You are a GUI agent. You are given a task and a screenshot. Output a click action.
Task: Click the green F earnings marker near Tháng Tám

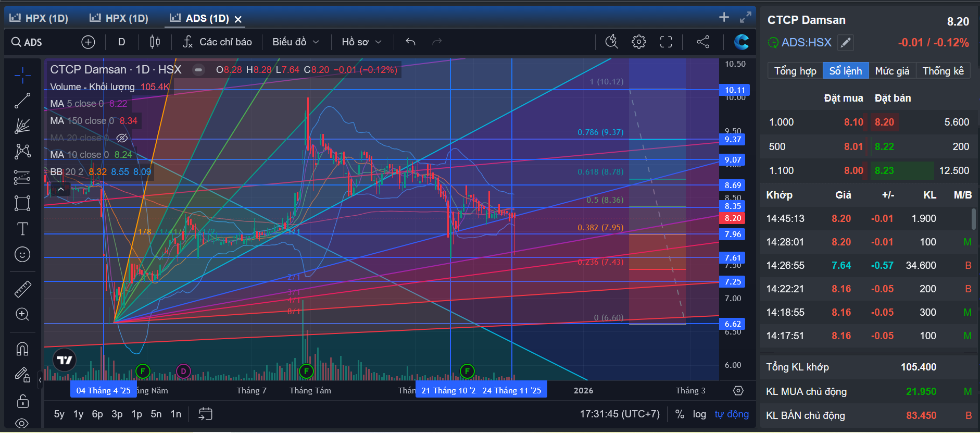point(306,372)
